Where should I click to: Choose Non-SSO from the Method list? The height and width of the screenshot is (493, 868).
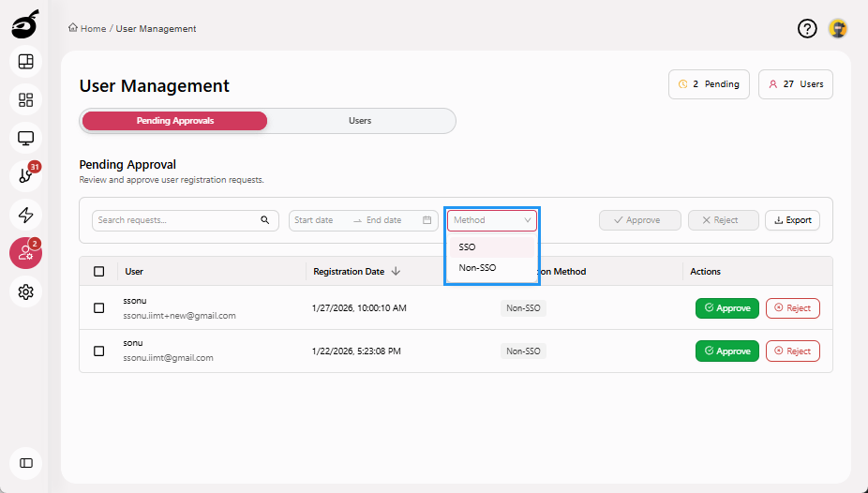point(492,268)
